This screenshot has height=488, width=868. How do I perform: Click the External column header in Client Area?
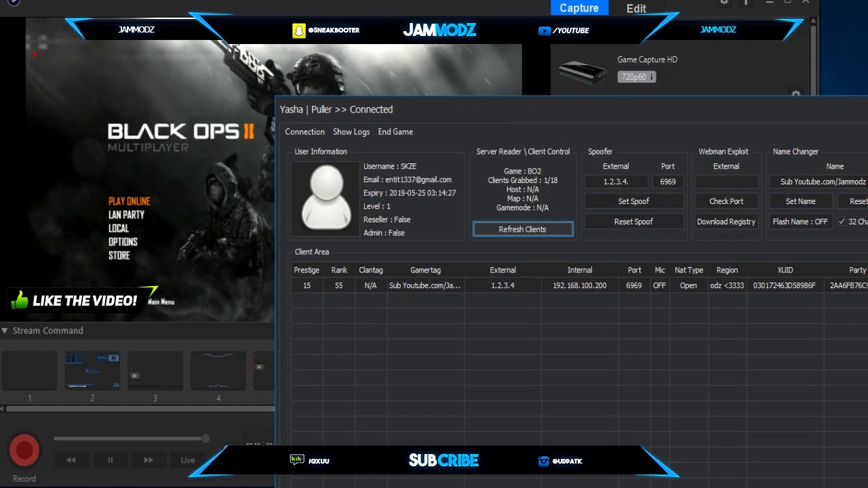502,270
